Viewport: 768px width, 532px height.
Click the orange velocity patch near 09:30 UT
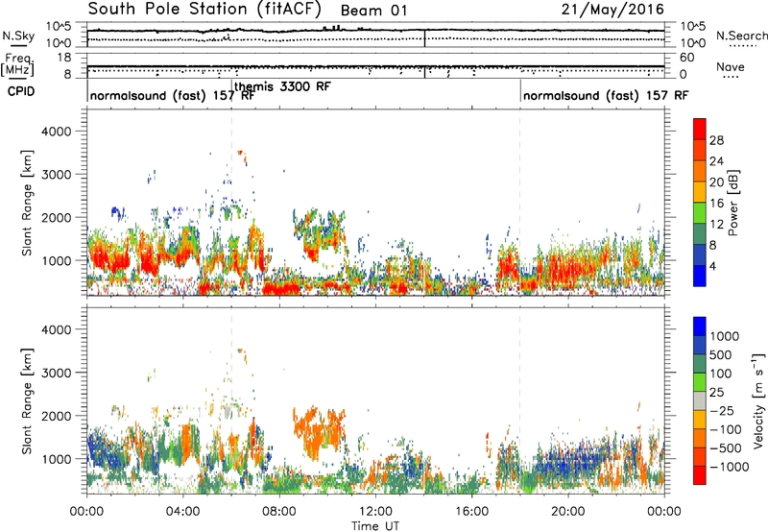point(318,431)
